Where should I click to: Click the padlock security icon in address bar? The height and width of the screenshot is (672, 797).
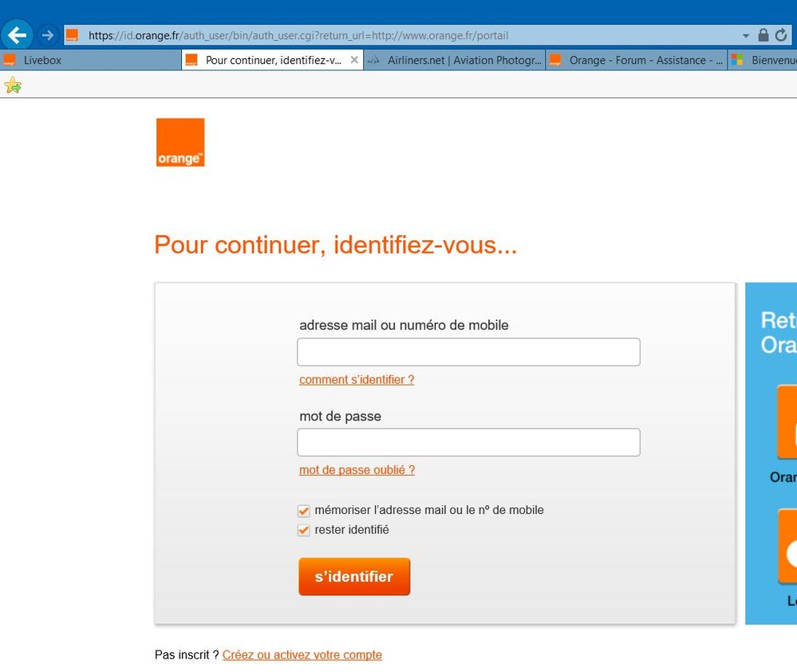(763, 35)
